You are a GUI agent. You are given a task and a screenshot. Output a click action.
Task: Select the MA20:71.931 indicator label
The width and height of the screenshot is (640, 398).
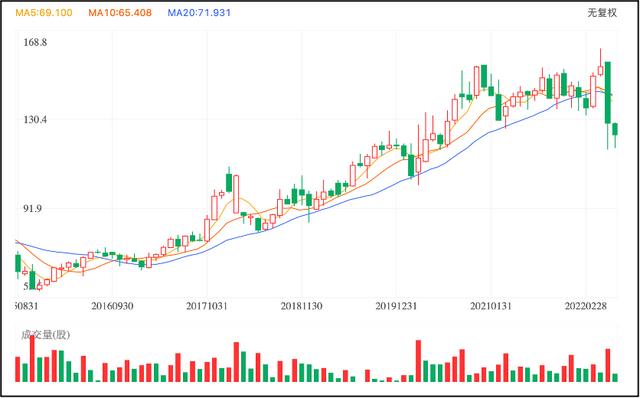click(x=199, y=13)
